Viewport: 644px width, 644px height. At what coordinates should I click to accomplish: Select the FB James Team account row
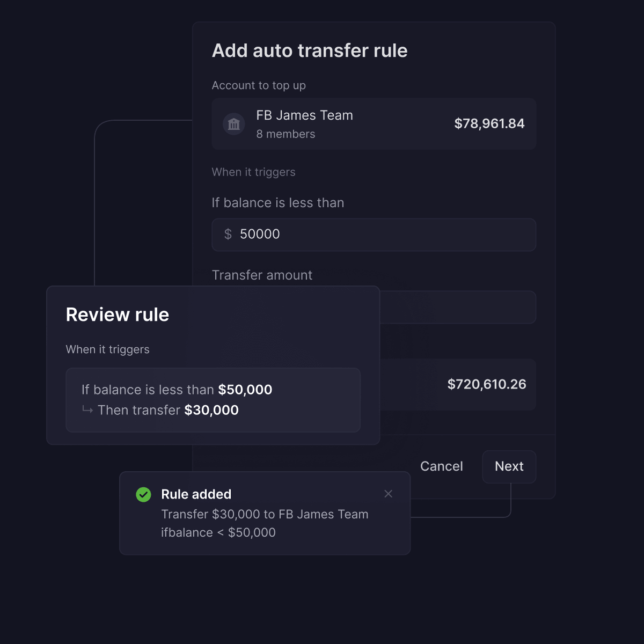pyautogui.click(x=374, y=124)
